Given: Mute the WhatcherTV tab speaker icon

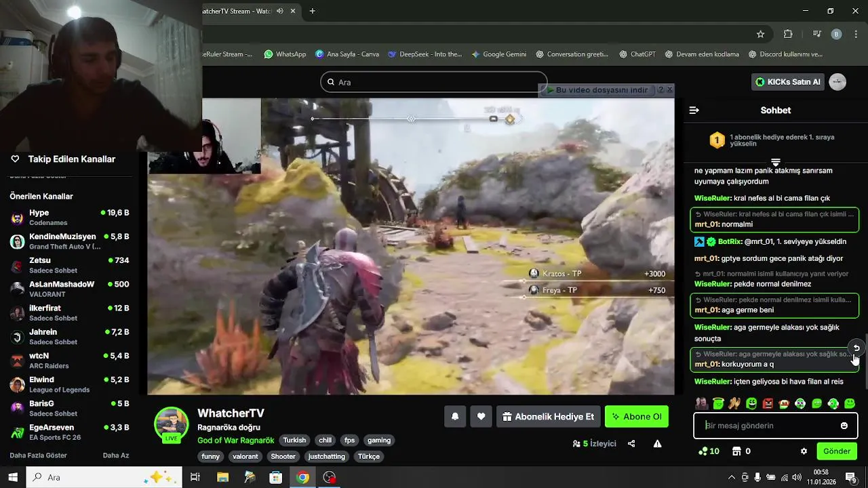Looking at the screenshot, I should pos(280,11).
